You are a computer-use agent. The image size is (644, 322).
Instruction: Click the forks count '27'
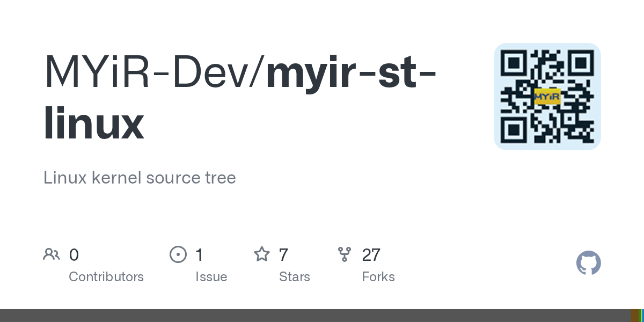tap(371, 255)
